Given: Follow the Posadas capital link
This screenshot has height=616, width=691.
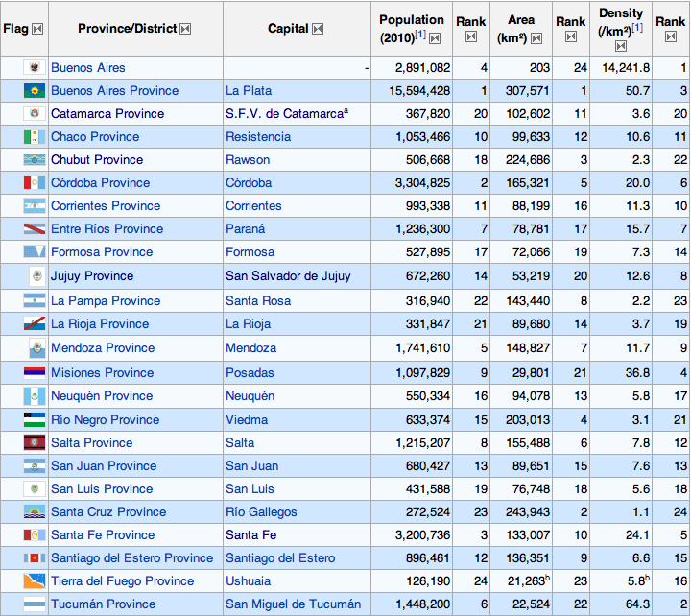Looking at the screenshot, I should pyautogui.click(x=250, y=373).
